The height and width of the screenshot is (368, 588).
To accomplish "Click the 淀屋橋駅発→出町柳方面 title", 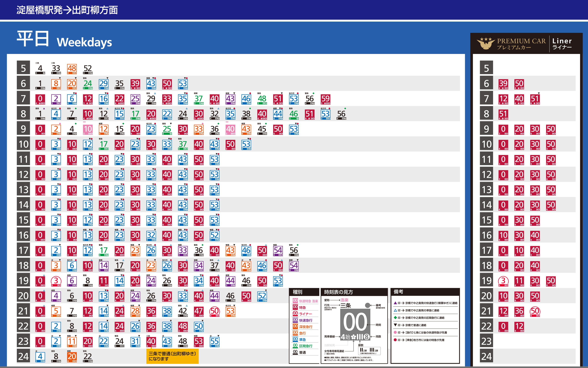I will coord(67,10).
